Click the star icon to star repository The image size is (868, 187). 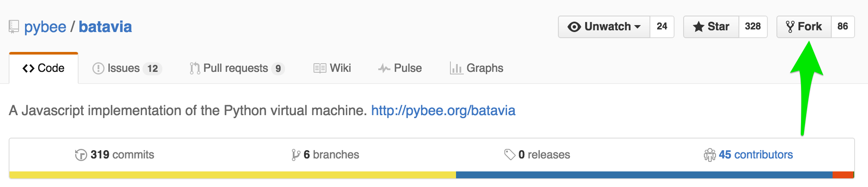(x=698, y=27)
